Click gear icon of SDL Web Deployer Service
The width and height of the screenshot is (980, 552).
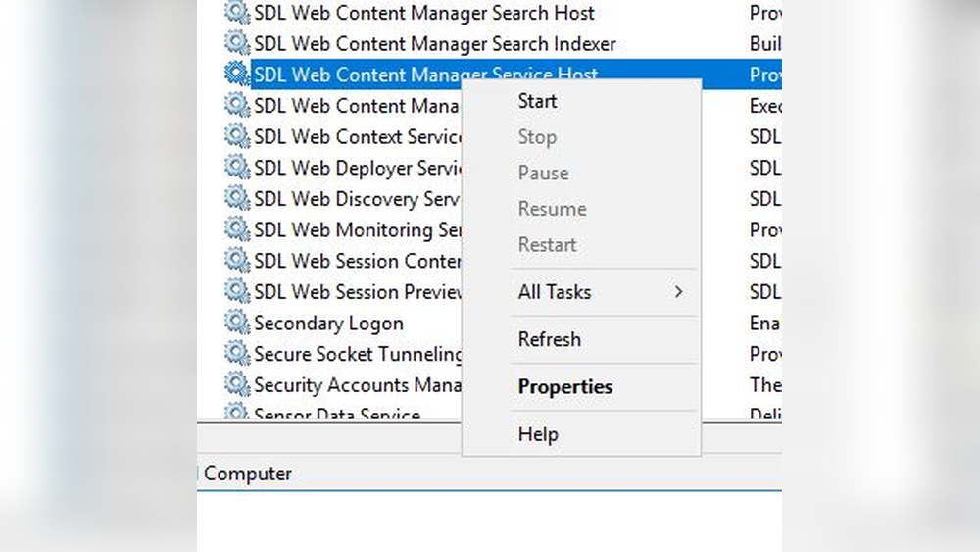(x=237, y=167)
